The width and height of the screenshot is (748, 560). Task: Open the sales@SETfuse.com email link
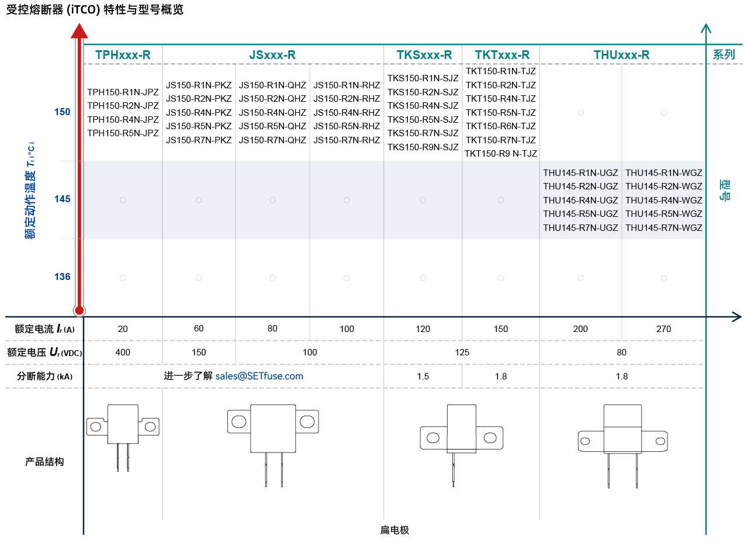tap(259, 376)
